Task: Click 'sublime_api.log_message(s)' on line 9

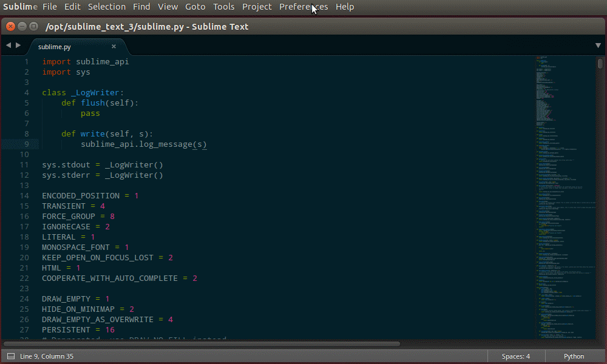Action: (144, 144)
